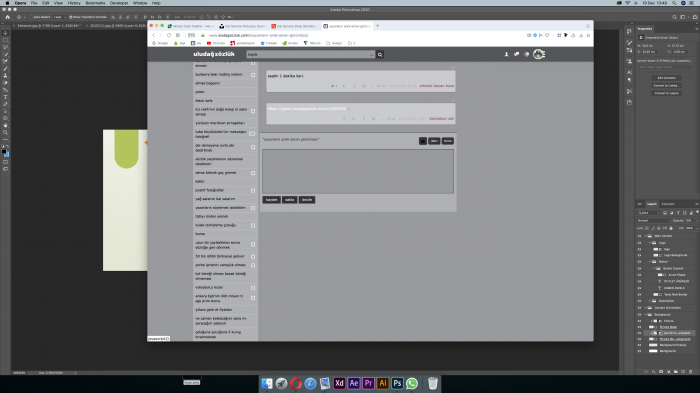Click inside the entry text area
700x393 pixels.
click(358, 171)
